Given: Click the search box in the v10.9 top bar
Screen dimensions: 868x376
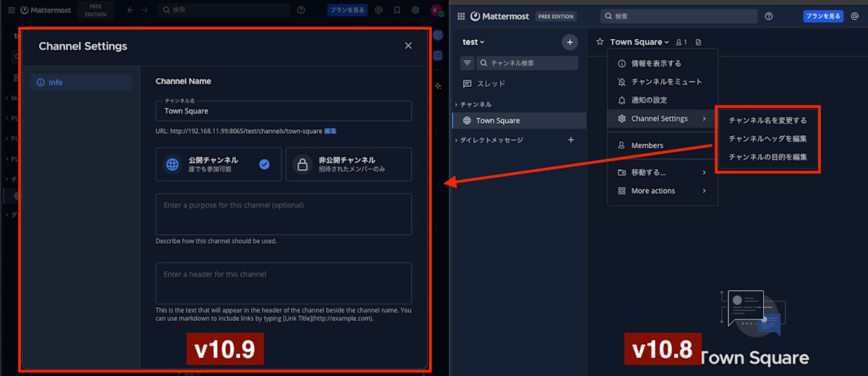Looking at the screenshot, I should point(224,10).
